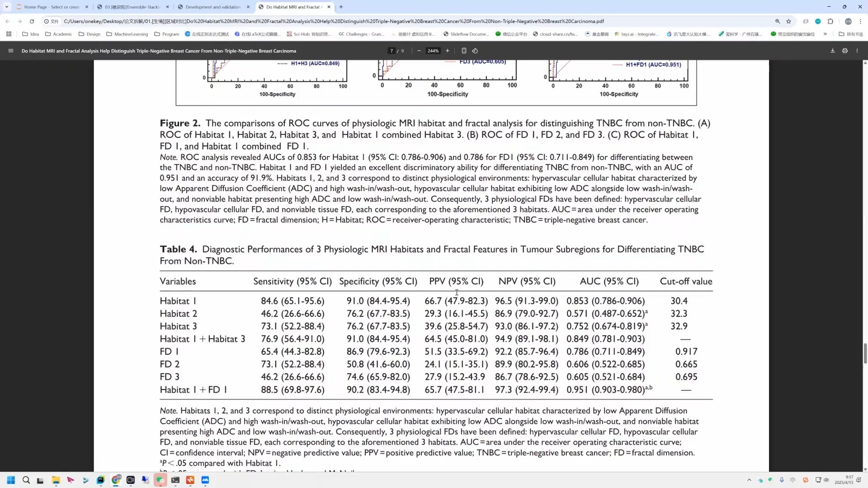The width and height of the screenshot is (868, 488).
Task: Click the Habitat 1 AUC value 0.853
Action: (x=577, y=301)
